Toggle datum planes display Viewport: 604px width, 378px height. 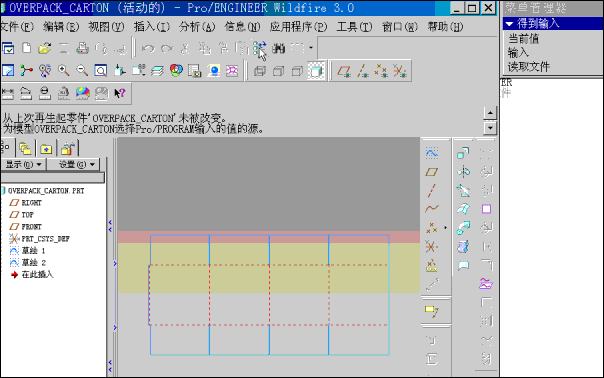(x=344, y=71)
